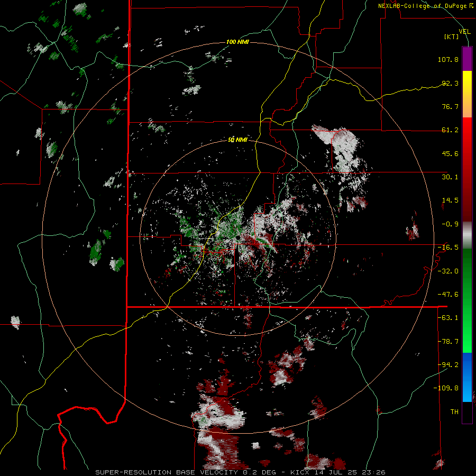The image size is (476, 476).
Task: Click the [KT] units label
Action: [x=452, y=36]
